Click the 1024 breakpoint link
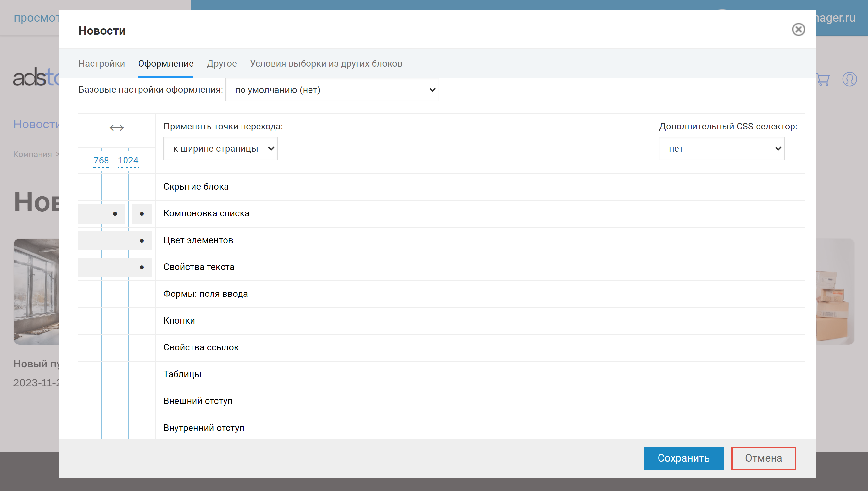Screen dimensions: 868x491 [128, 160]
